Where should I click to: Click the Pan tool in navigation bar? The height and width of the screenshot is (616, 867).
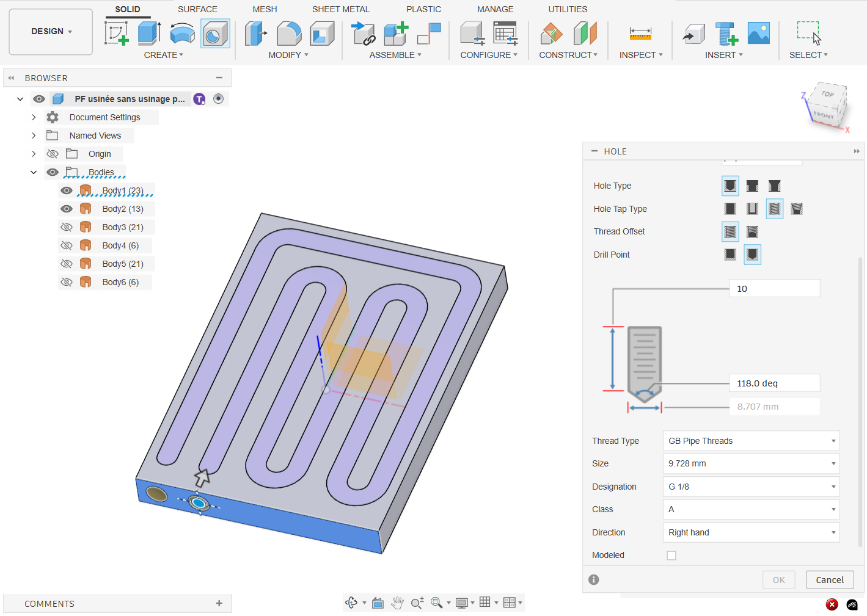[x=398, y=603]
